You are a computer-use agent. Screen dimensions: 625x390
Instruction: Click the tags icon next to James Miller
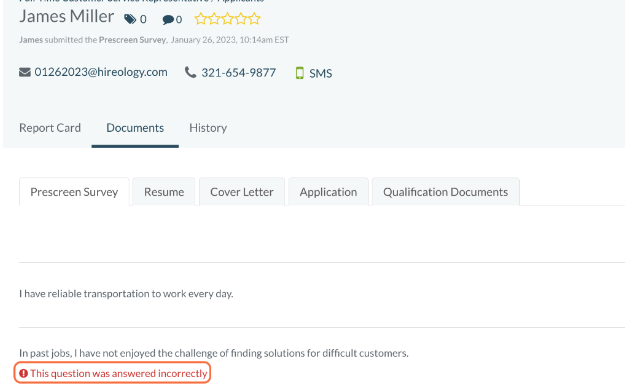coord(130,19)
